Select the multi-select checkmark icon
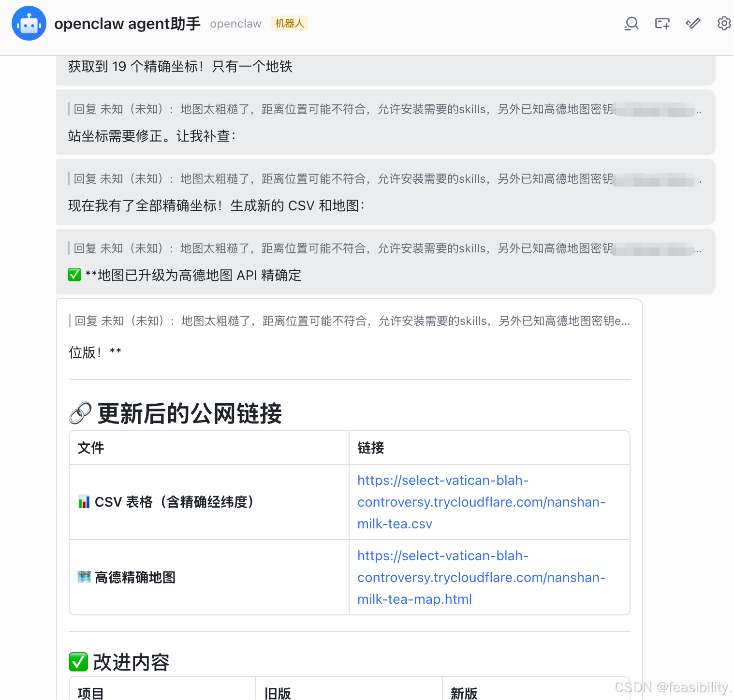This screenshot has height=700, width=734. click(x=693, y=23)
